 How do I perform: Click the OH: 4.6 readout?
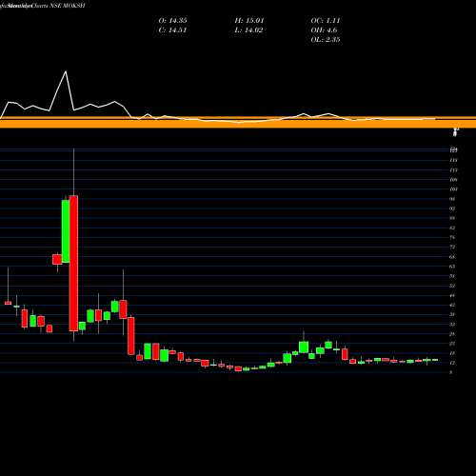click(x=324, y=30)
